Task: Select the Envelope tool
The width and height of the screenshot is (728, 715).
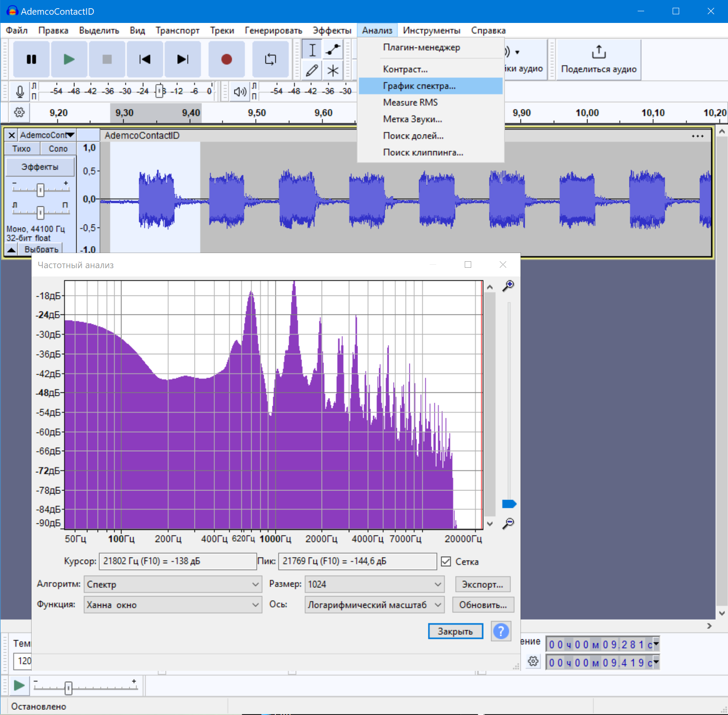Action: (332, 50)
